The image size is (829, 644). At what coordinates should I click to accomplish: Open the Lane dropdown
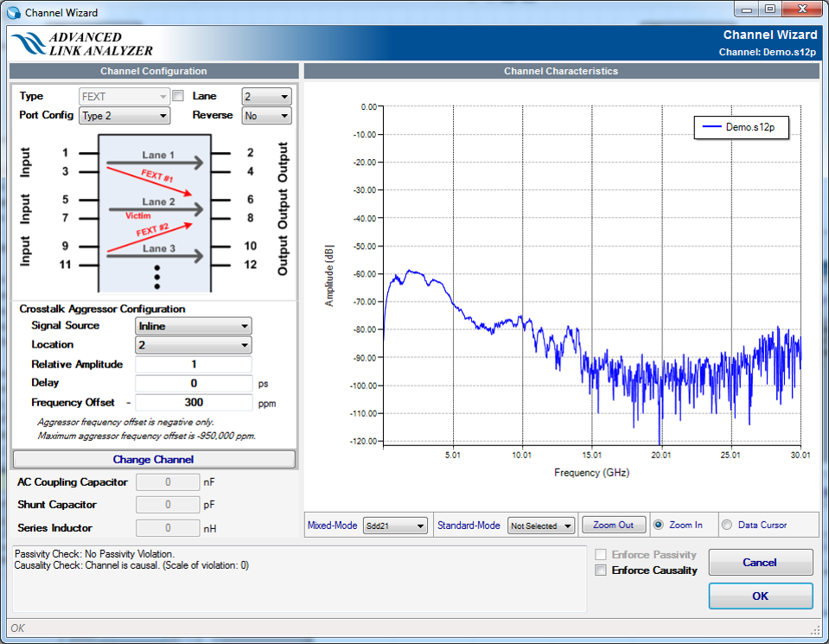266,97
